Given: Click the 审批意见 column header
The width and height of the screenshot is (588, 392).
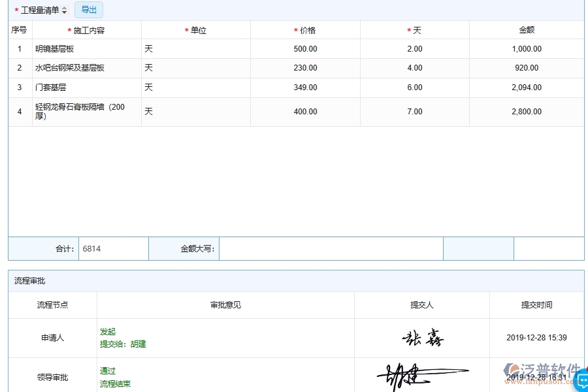Looking at the screenshot, I should point(225,305).
